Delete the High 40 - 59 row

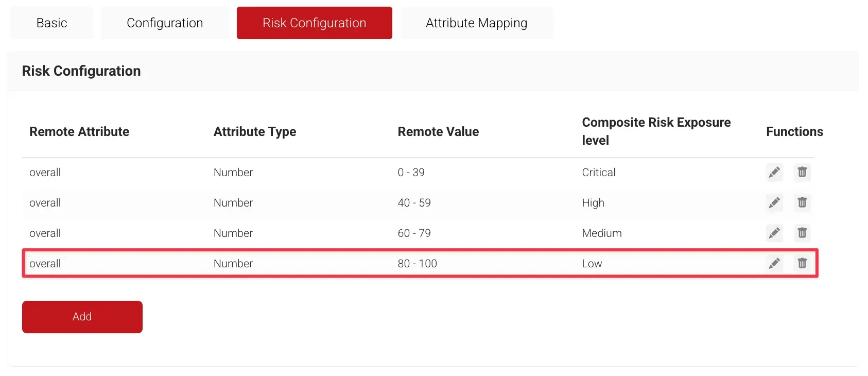click(802, 202)
